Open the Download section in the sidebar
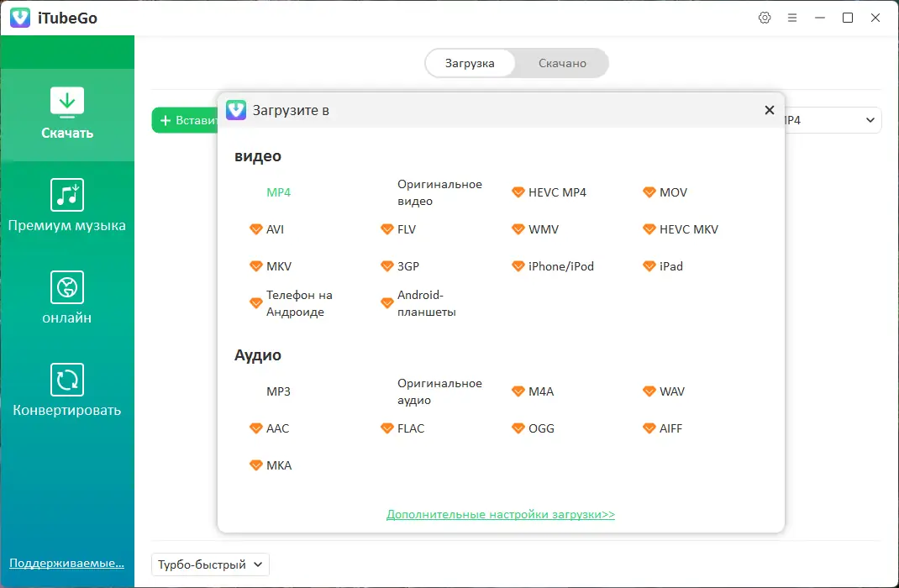 67,113
